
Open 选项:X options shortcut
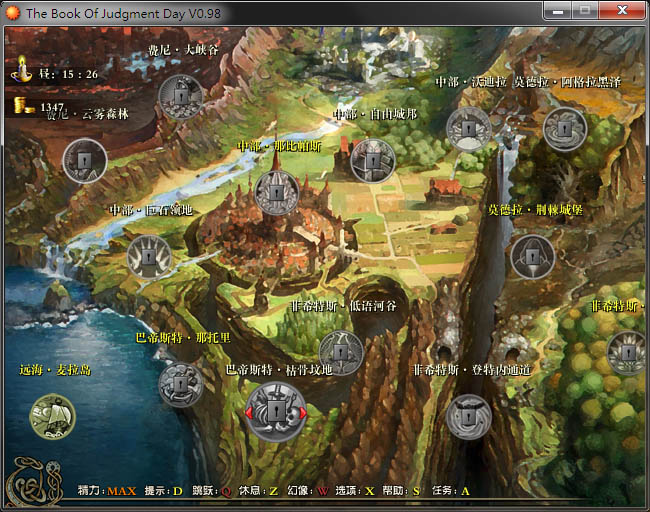pos(355,491)
